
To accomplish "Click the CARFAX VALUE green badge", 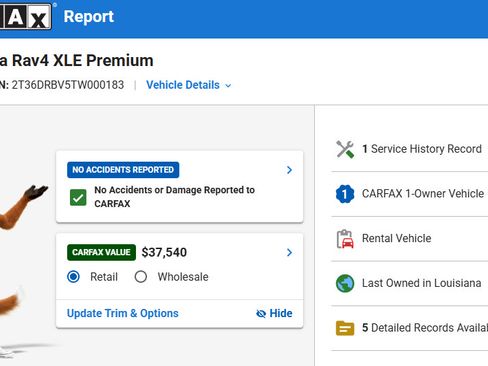I will point(101,252).
